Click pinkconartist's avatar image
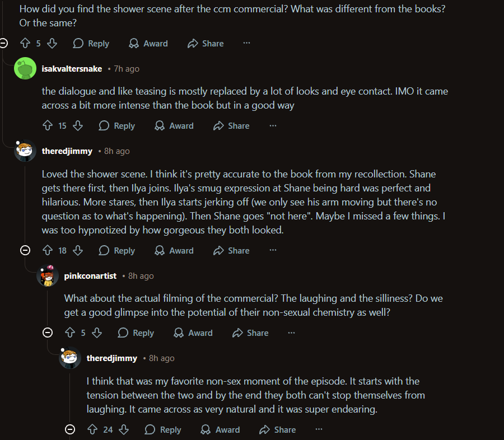This screenshot has width=504, height=440. pos(48,276)
